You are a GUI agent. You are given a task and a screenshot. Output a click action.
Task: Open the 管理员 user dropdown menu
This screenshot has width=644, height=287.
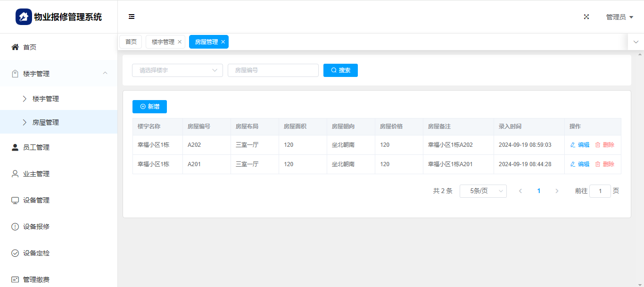[x=619, y=17]
